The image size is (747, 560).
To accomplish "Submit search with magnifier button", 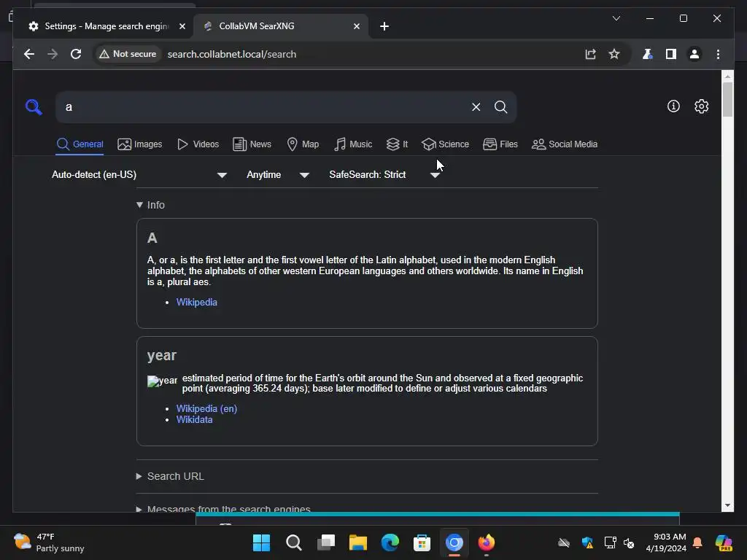I will pos(500,106).
